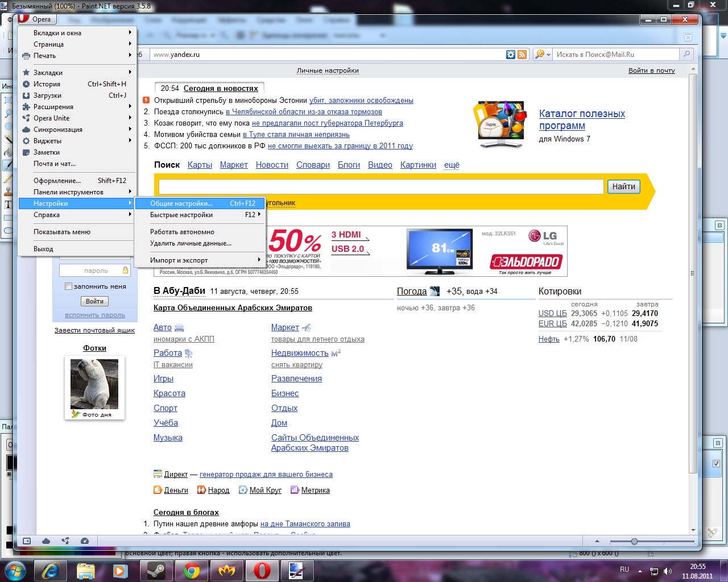Open 'Загрузки' from Opera menu
The image size is (728, 582).
click(77, 95)
